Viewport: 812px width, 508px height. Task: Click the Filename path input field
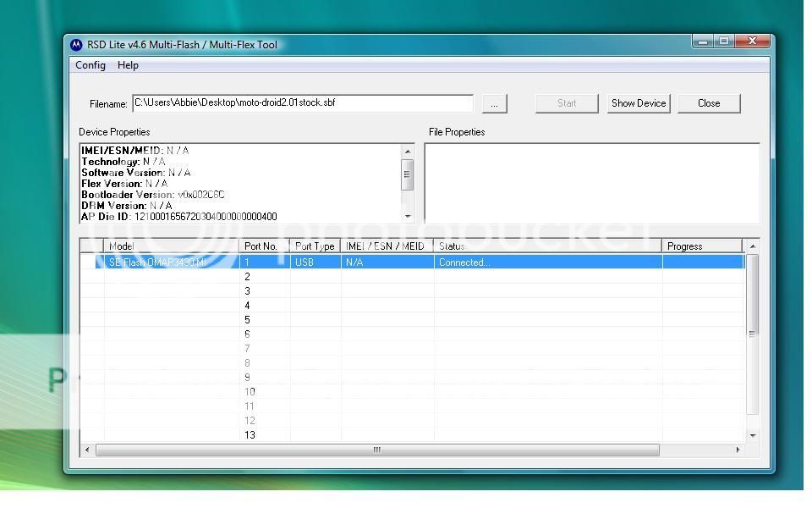pyautogui.click(x=303, y=103)
